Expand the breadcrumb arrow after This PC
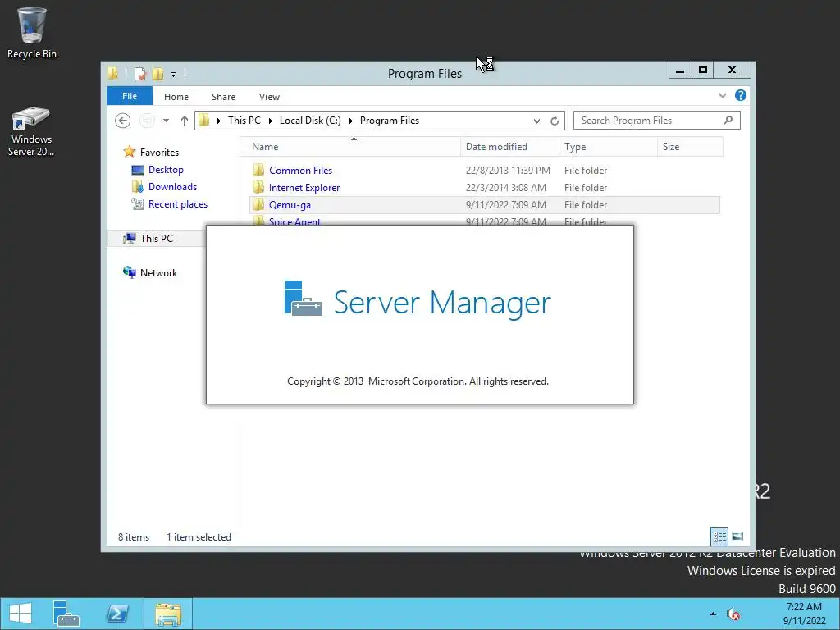The height and width of the screenshot is (630, 840). tap(271, 121)
